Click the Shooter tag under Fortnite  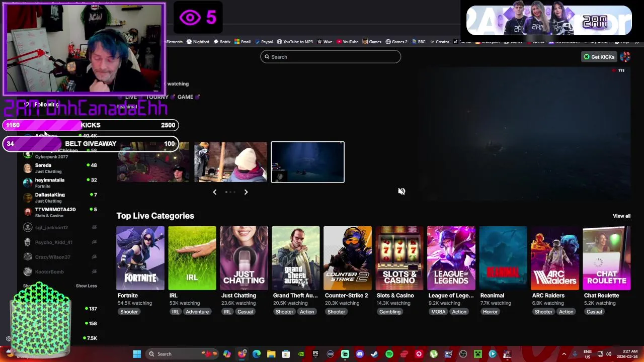pos(129,312)
